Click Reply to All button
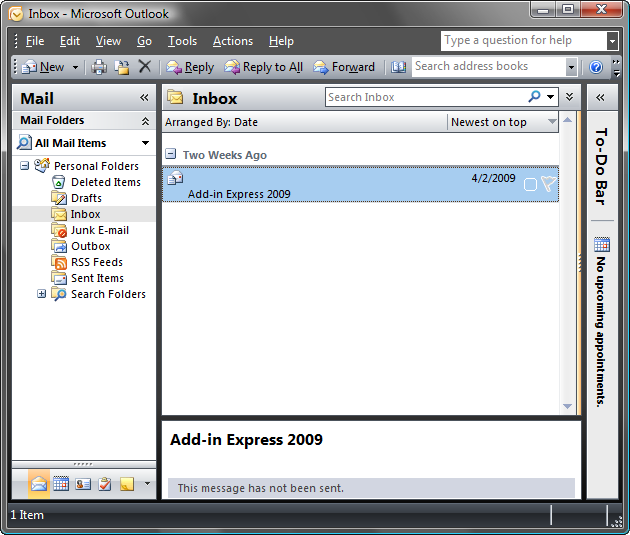This screenshot has width=630, height=535. pyautogui.click(x=264, y=67)
